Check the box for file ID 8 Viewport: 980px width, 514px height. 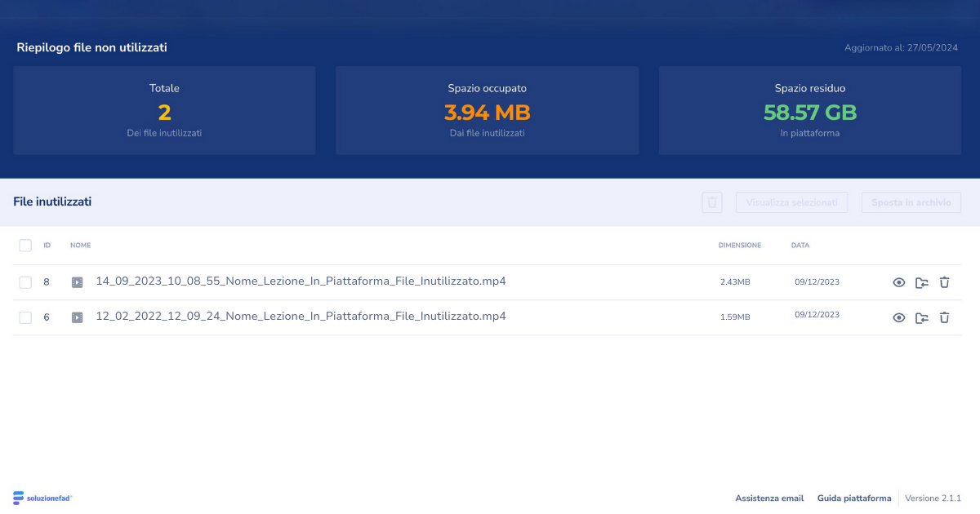click(25, 282)
